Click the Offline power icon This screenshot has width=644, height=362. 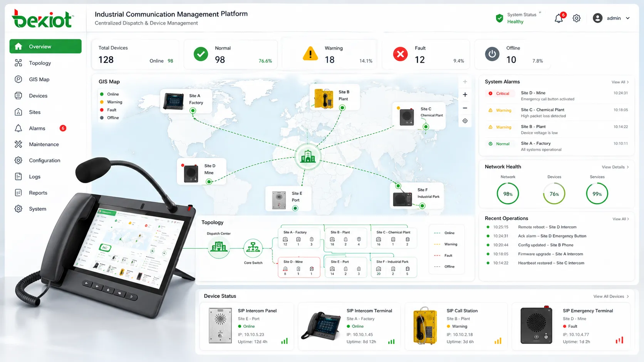(492, 54)
